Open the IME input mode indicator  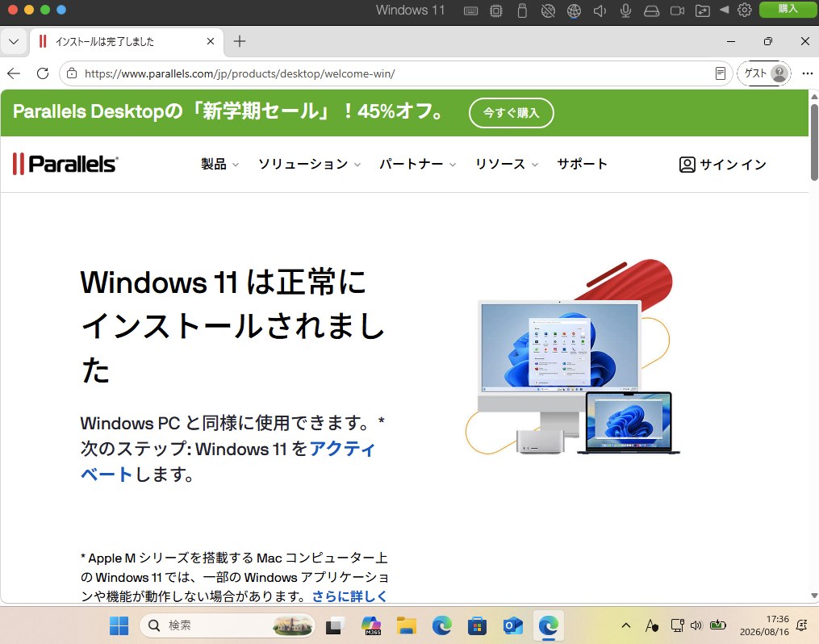tap(651, 625)
